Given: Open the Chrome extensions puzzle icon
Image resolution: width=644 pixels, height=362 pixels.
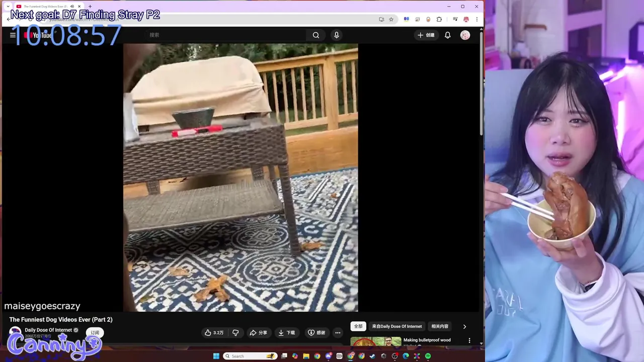Looking at the screenshot, I should [439, 19].
